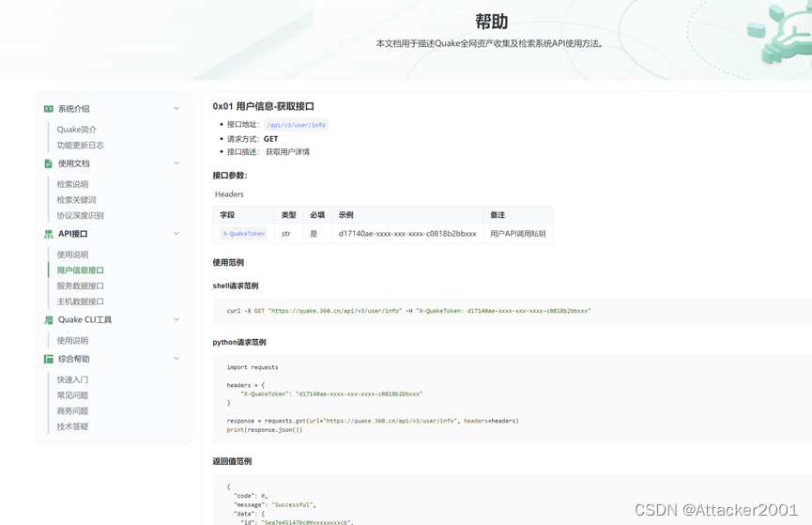Image resolution: width=812 pixels, height=525 pixels.
Task: Open the 常见问题 page
Action: click(x=72, y=395)
